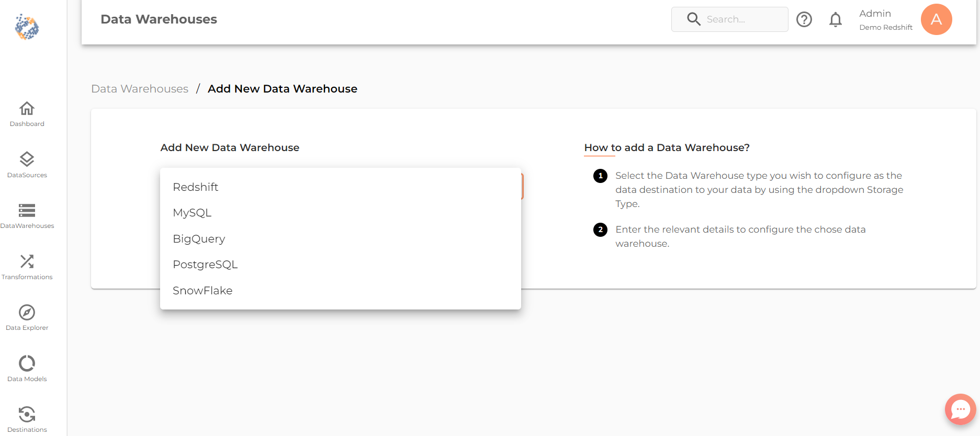Select PostgreSQL option
The width and height of the screenshot is (980, 436).
click(x=341, y=265)
